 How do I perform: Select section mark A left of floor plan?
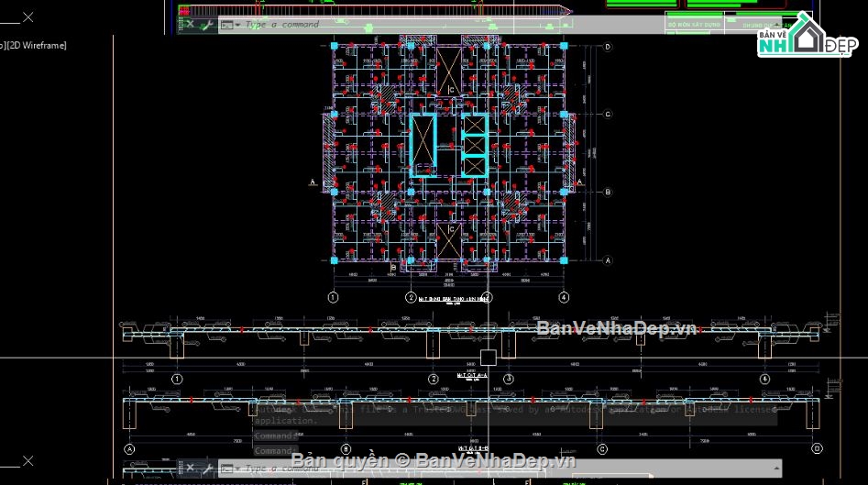[313, 182]
